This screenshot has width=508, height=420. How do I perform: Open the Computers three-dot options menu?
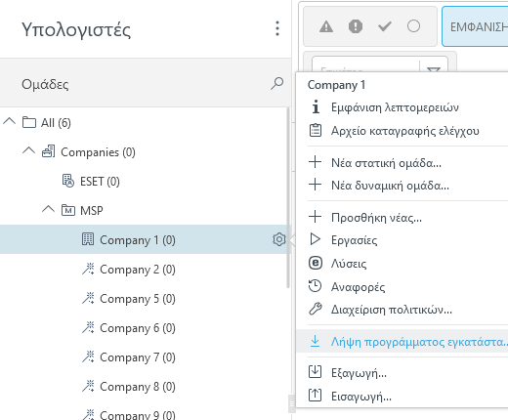(277, 28)
